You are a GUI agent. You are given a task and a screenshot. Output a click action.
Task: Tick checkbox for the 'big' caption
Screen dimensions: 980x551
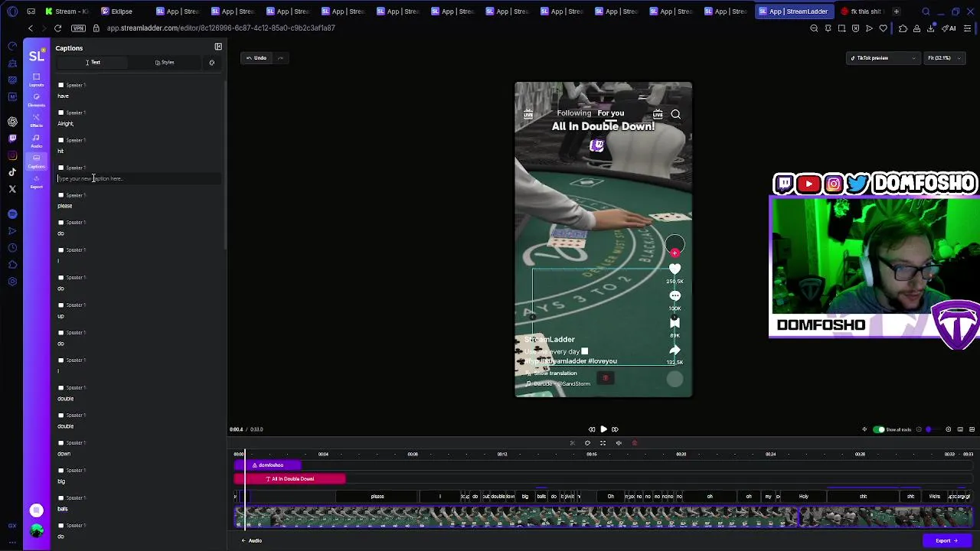pyautogui.click(x=61, y=471)
